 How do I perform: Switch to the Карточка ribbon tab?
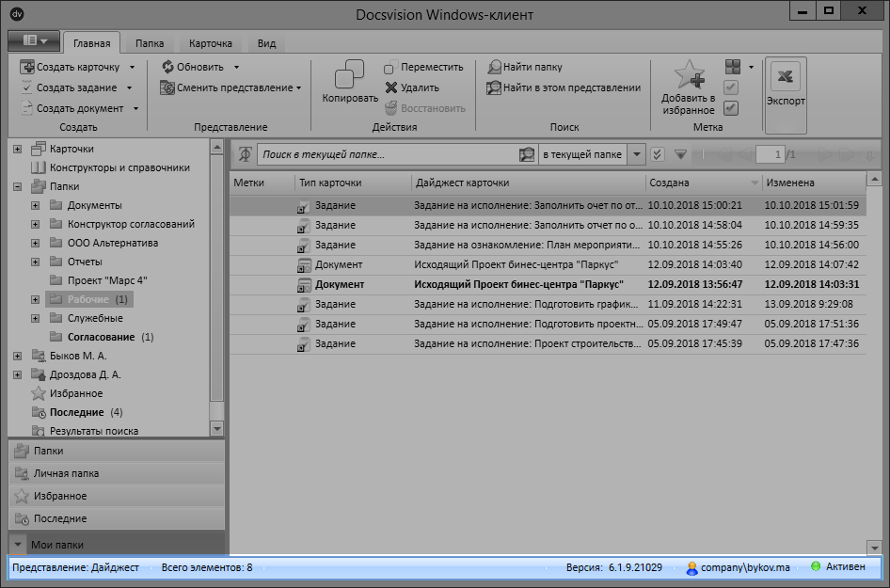tap(210, 42)
